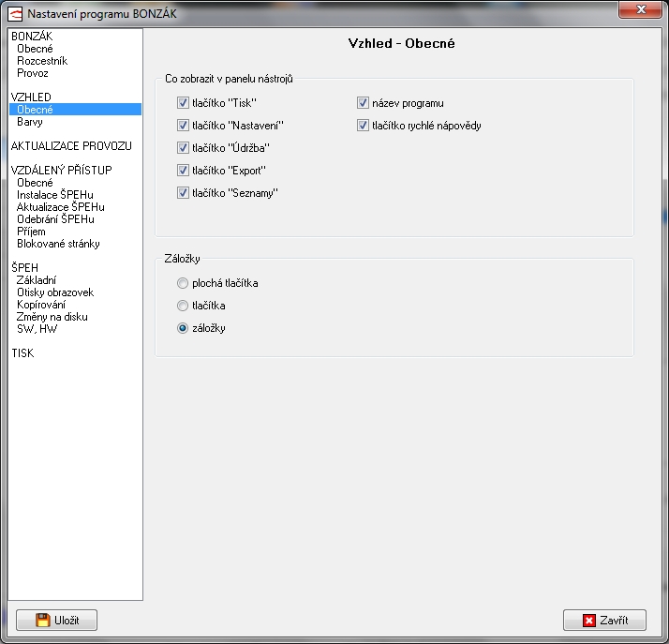Click the "Co zobrazit v panelu nástrojů" group label
669x644 pixels.
click(230, 79)
